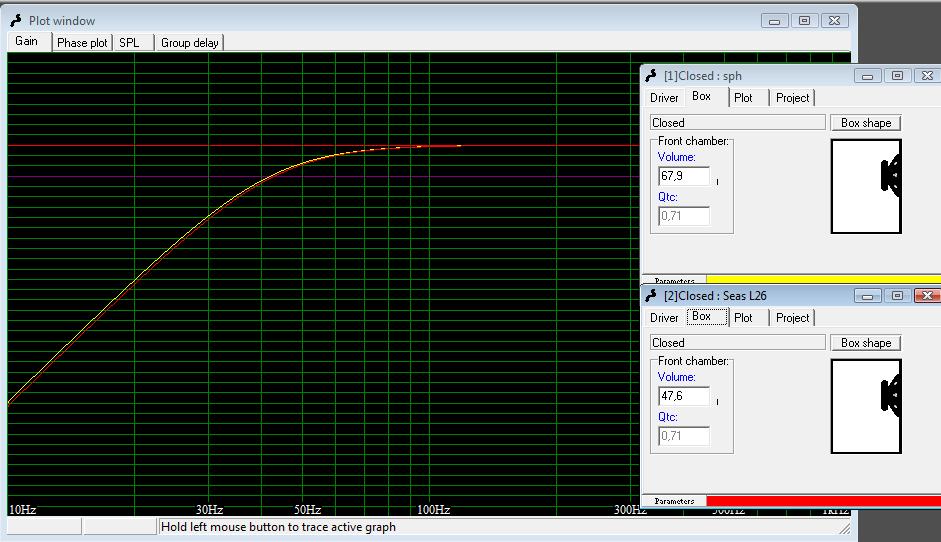Click the Plot window title bar icon

tap(16, 20)
